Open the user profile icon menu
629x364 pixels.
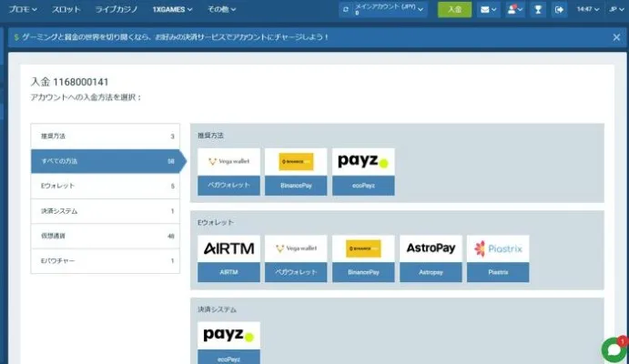point(514,9)
